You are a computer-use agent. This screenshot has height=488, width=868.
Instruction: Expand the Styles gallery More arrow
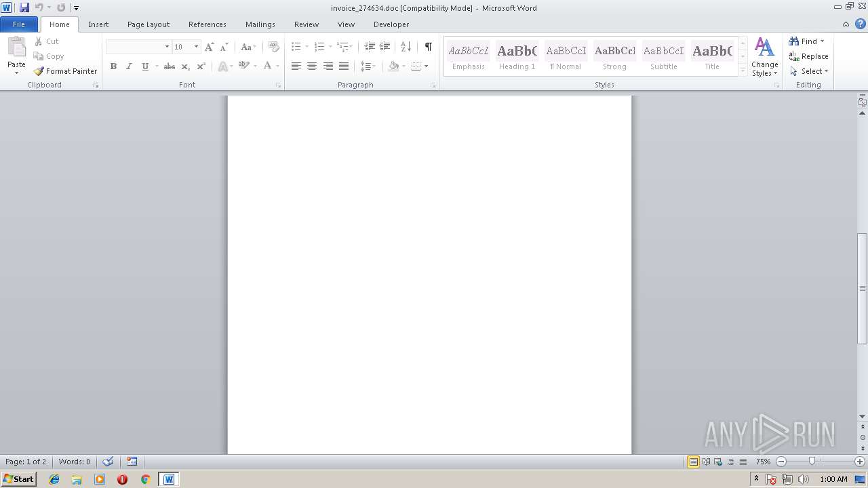(743, 70)
